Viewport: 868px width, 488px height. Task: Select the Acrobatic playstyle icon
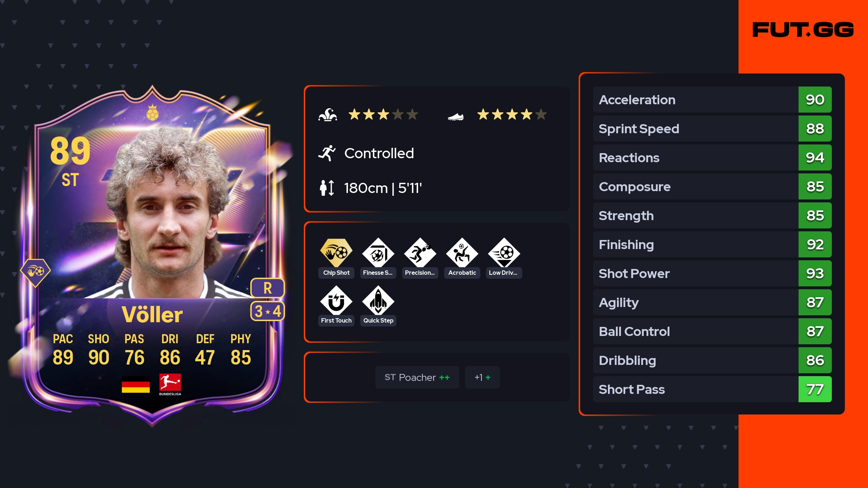(462, 253)
